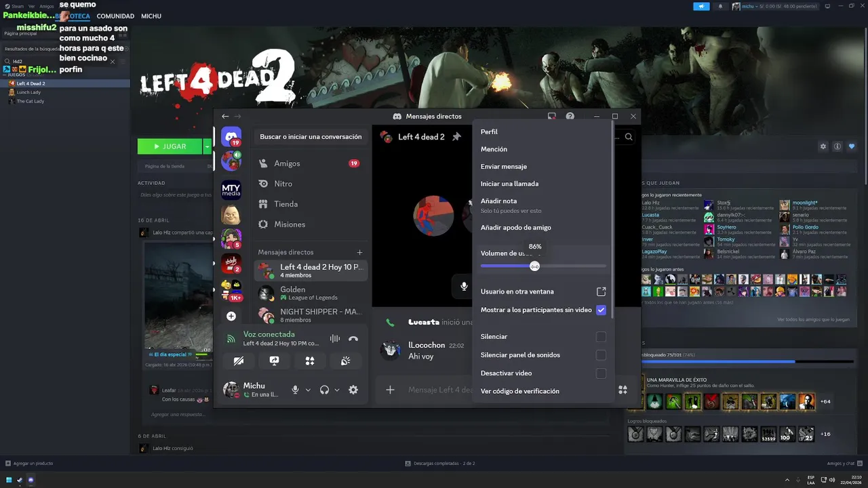Open the NIGHT SHIPPER group chat
This screenshot has height=488, width=868.
311,315
